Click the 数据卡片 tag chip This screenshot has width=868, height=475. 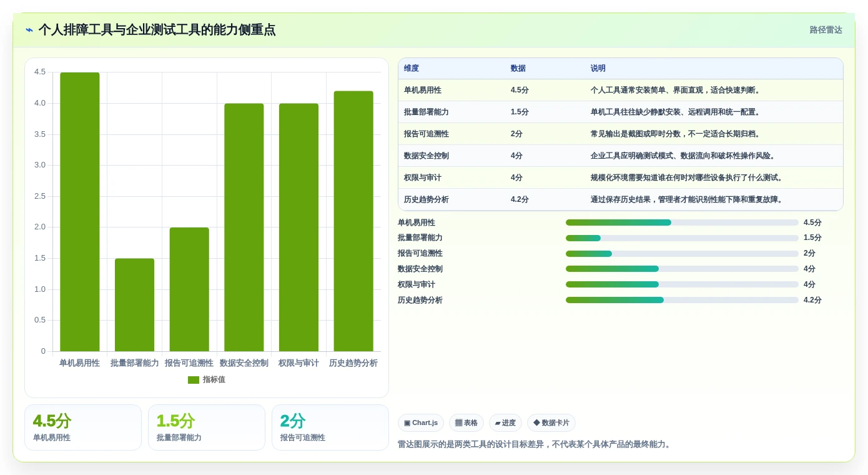[x=551, y=423]
